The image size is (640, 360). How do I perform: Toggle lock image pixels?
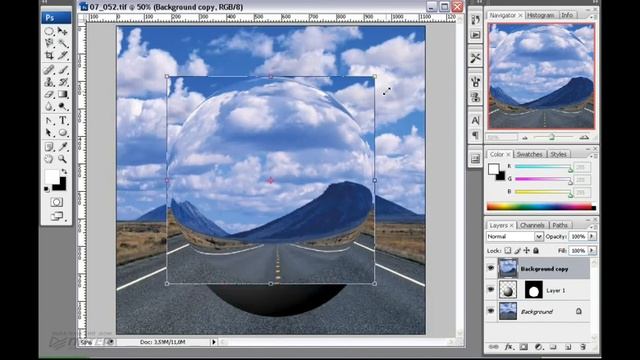517,250
